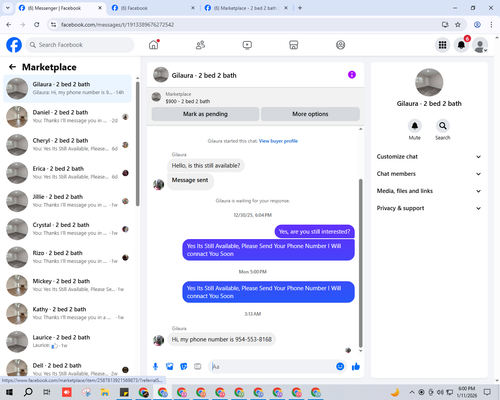Screen dimensions: 500x400
Task: Click the Facebook logo
Action: (x=14, y=45)
